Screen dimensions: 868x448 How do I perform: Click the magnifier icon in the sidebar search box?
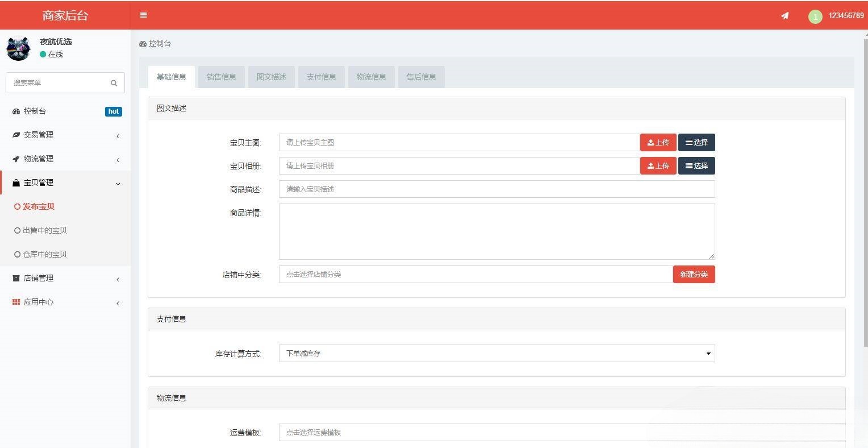(x=114, y=83)
